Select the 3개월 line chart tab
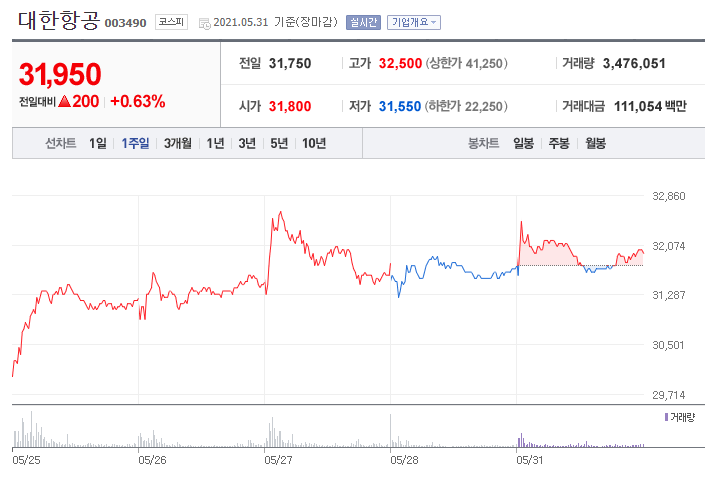This screenshot has height=477, width=705. pos(178,143)
